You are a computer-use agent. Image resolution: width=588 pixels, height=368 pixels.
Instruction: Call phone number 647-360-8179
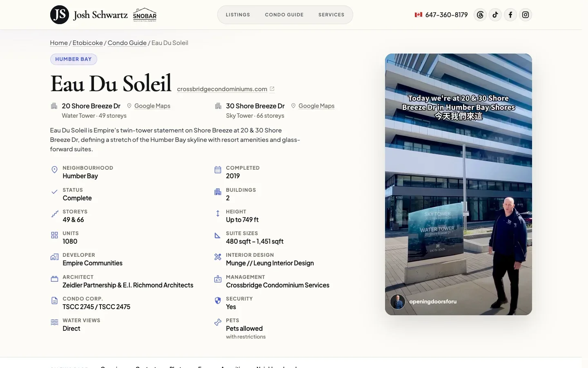(x=446, y=15)
